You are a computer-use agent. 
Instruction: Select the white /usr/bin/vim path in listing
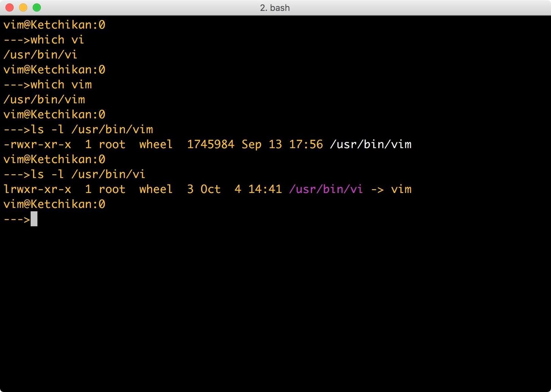tap(370, 144)
